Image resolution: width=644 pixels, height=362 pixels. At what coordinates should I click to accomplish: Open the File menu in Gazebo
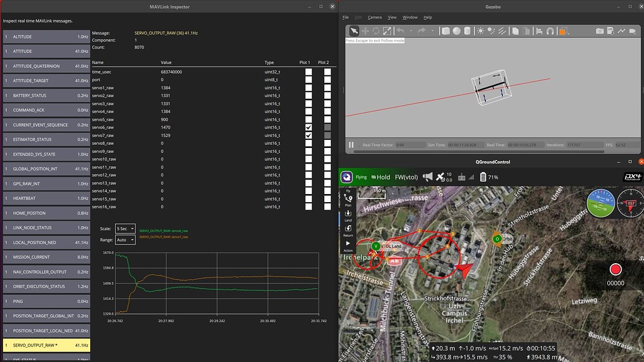tap(345, 17)
